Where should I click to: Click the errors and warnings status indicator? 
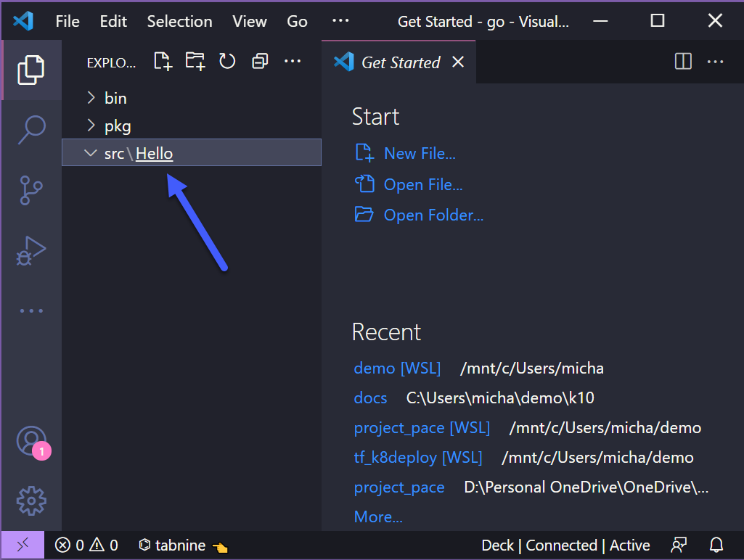pos(86,545)
